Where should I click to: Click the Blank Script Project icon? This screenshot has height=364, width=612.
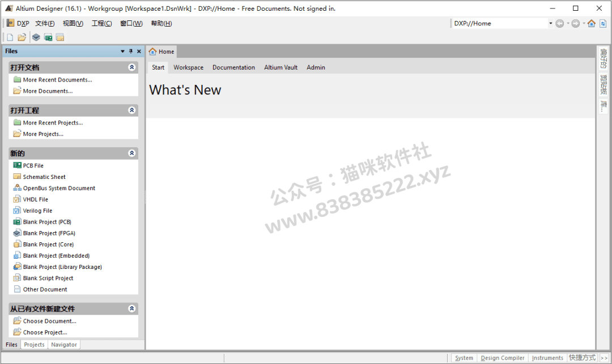[x=17, y=278]
